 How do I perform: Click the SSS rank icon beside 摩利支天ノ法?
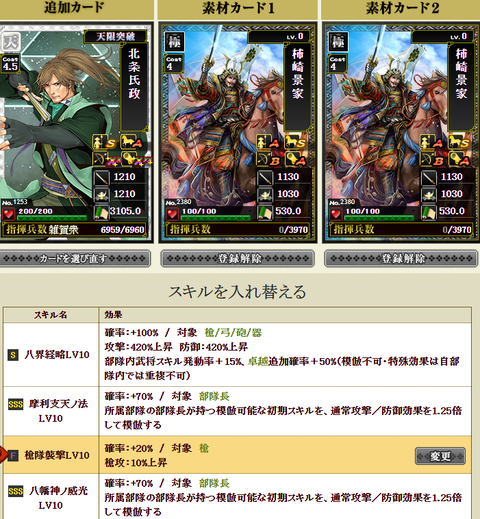point(16,404)
